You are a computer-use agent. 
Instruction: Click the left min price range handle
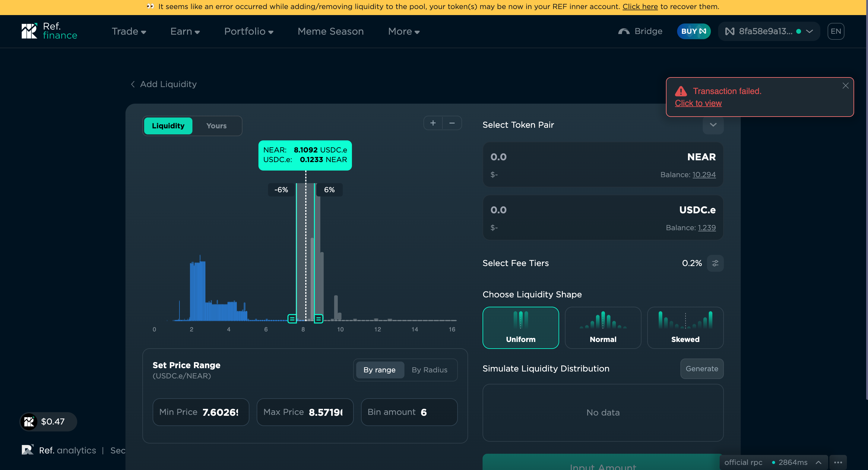point(292,318)
